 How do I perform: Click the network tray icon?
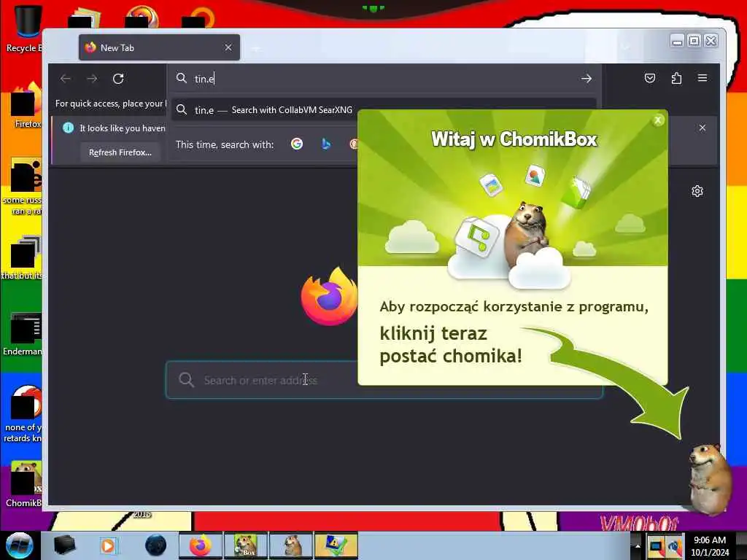point(656,546)
